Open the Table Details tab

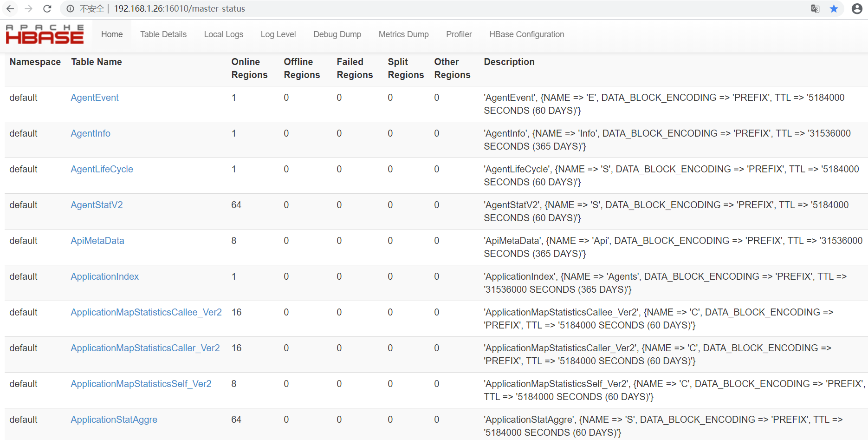tap(163, 34)
